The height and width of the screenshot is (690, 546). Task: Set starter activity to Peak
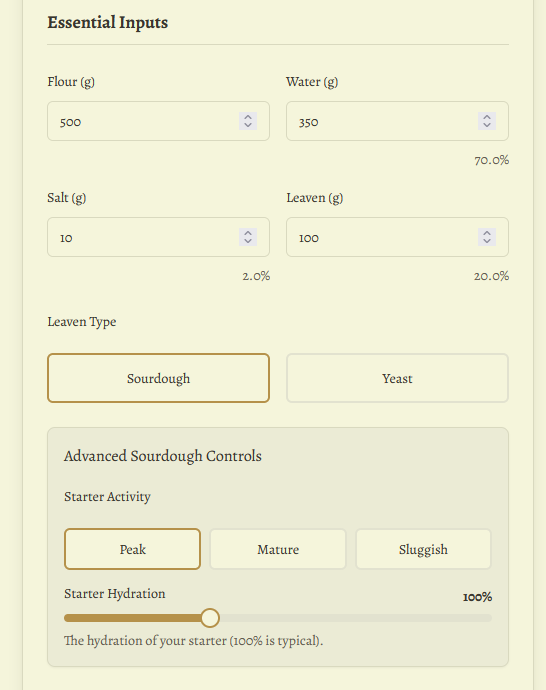click(132, 549)
